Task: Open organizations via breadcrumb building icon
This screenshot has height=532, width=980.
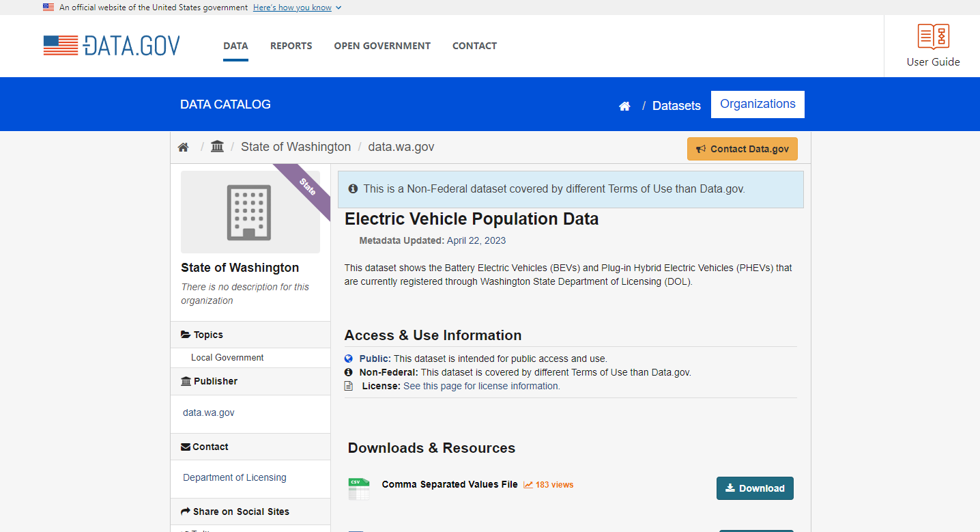Action: pos(217,146)
